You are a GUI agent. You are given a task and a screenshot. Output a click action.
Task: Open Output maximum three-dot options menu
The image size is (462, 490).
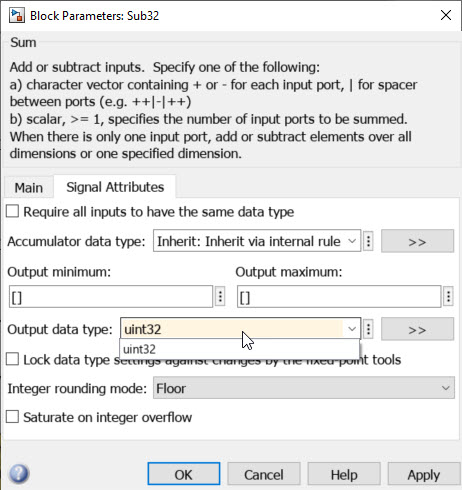click(x=448, y=296)
